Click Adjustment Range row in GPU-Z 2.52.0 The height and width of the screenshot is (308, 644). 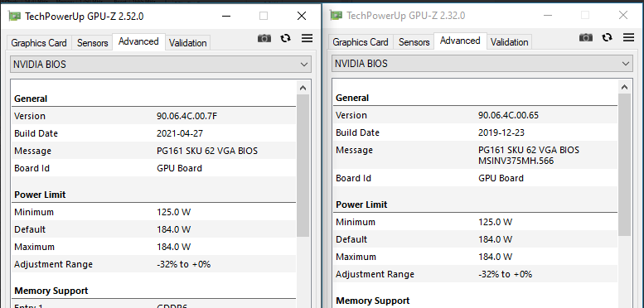(153, 264)
